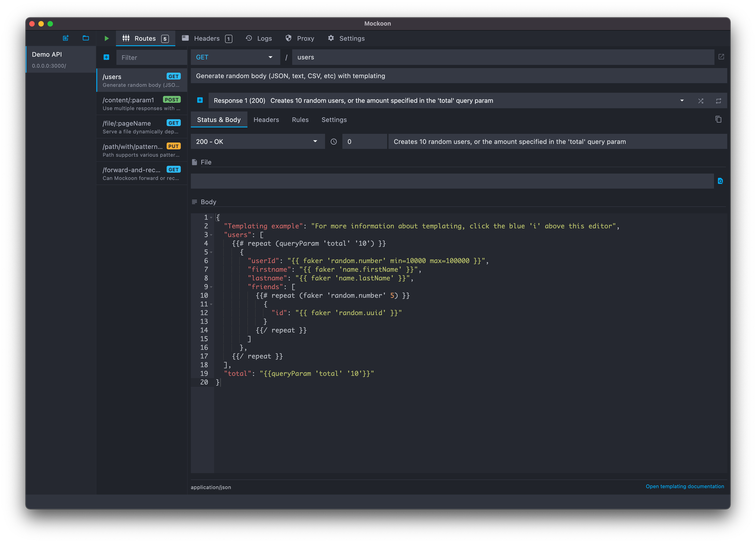Toggle sequential response mode icon
756x543 pixels.
(x=718, y=101)
